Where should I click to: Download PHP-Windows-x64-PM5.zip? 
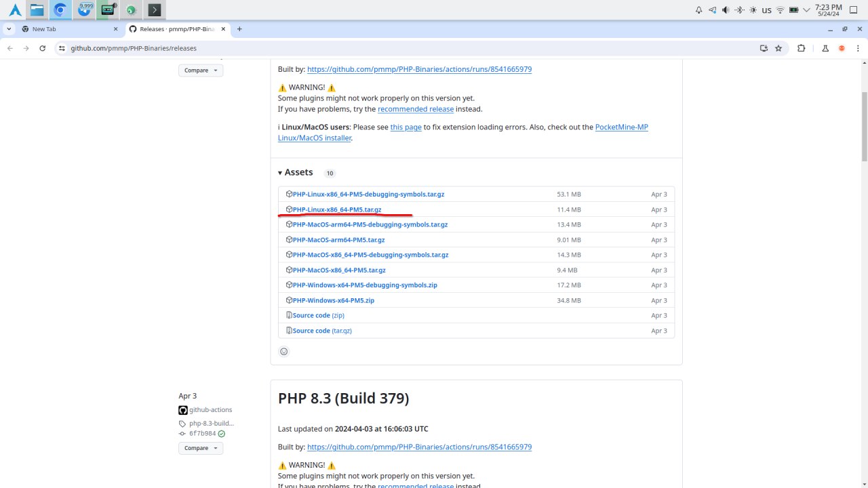(333, 300)
